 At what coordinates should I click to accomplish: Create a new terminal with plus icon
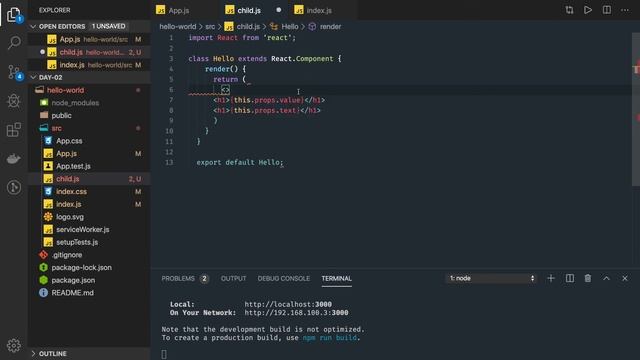[x=551, y=278]
